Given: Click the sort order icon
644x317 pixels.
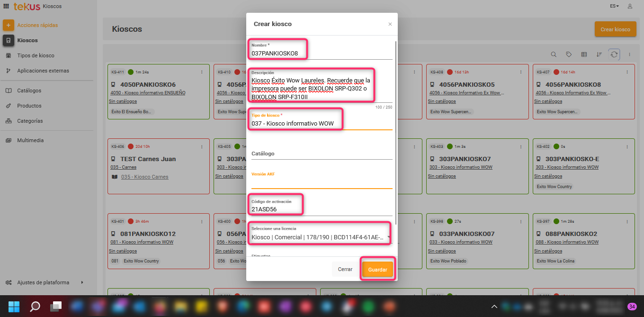Looking at the screenshot, I should tap(599, 54).
